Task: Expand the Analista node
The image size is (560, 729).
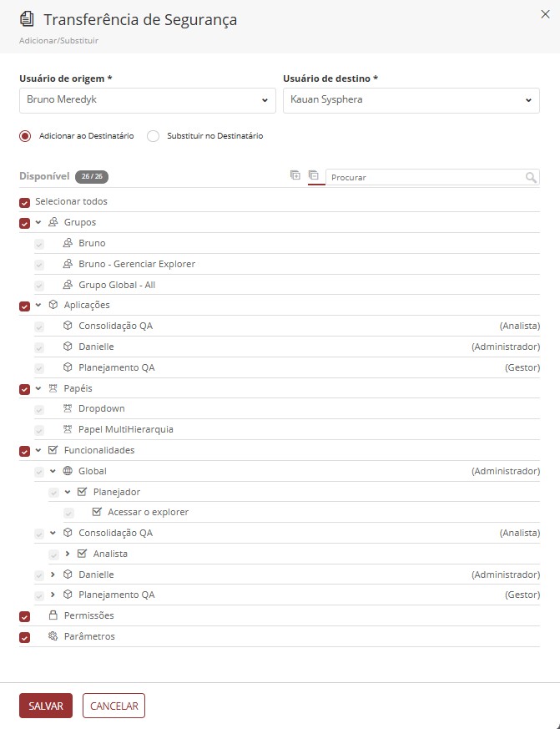Action: (x=68, y=554)
